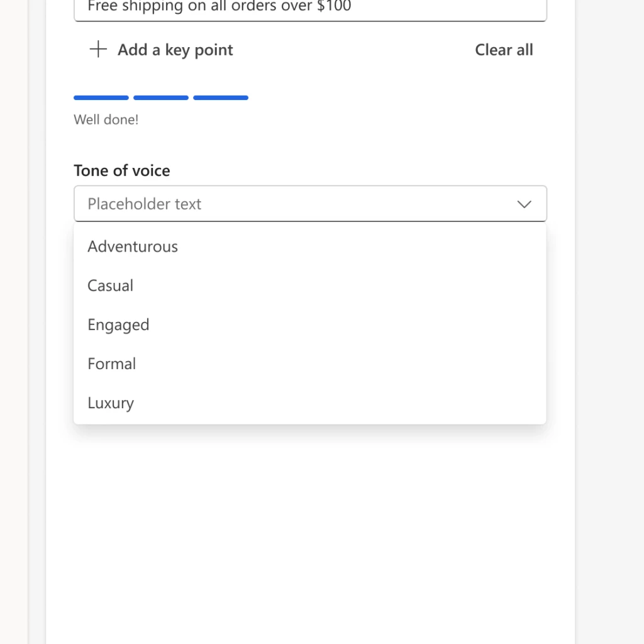This screenshot has height=644, width=644.
Task: Click the chevron on the Tone of voice dropdown
Action: click(x=524, y=204)
